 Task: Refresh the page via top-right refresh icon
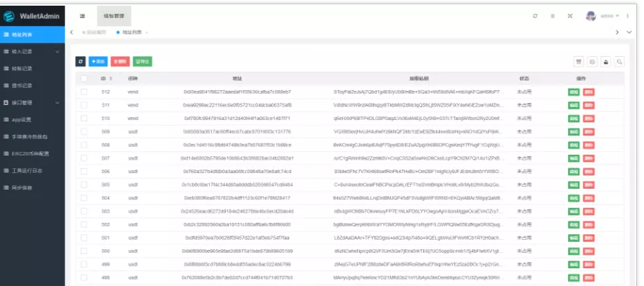click(x=535, y=16)
